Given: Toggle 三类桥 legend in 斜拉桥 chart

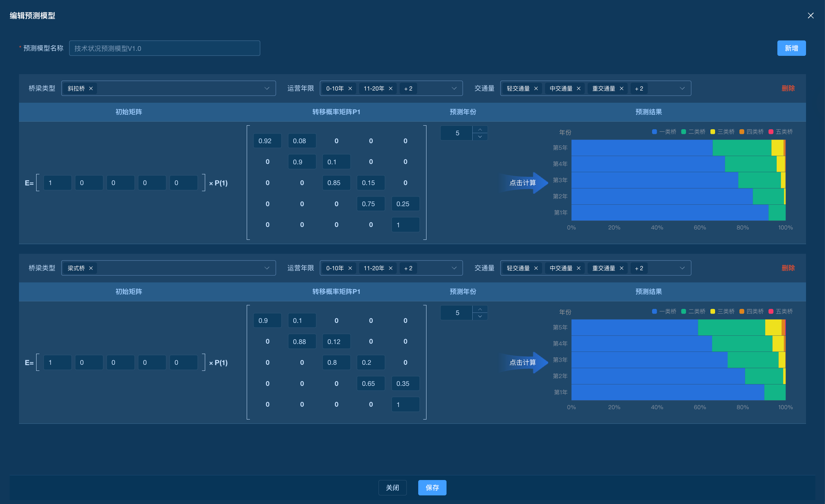Looking at the screenshot, I should tap(722, 132).
